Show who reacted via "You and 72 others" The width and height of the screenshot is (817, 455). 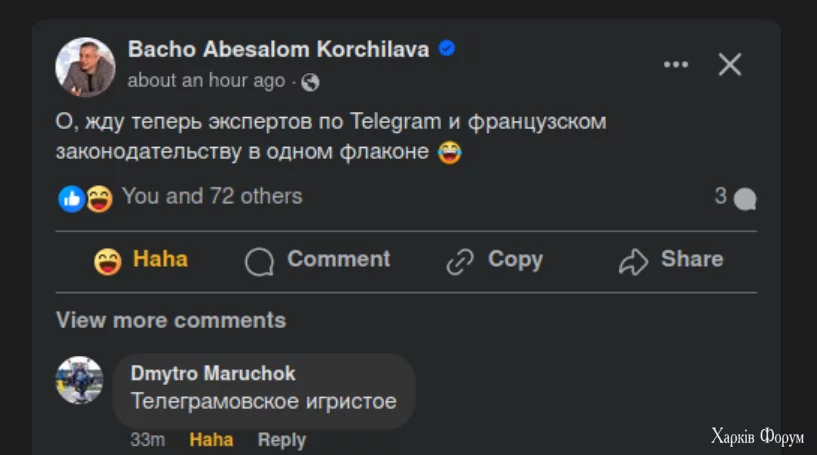click(x=212, y=196)
